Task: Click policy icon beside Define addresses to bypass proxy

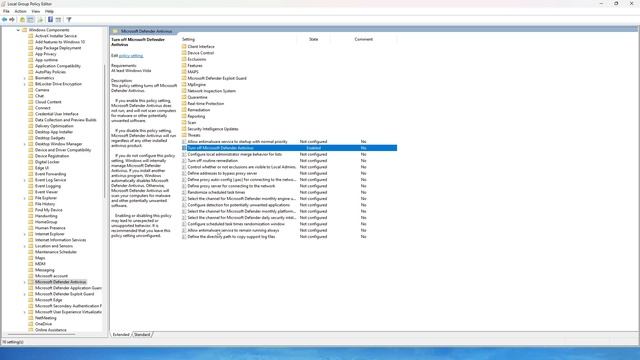Action: (x=184, y=173)
